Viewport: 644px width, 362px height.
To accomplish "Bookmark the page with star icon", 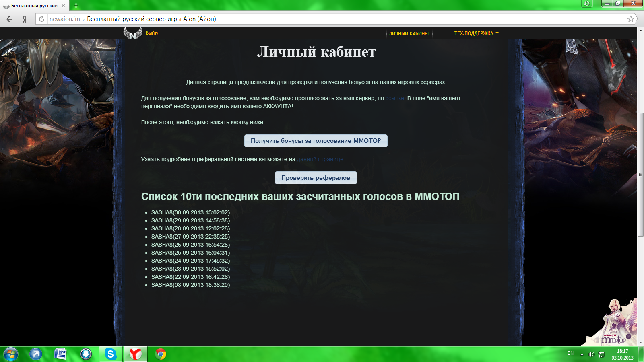I will 630,19.
